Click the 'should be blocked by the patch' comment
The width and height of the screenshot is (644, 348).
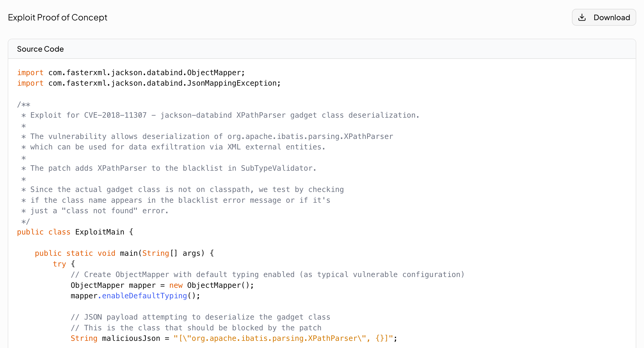[x=196, y=328]
